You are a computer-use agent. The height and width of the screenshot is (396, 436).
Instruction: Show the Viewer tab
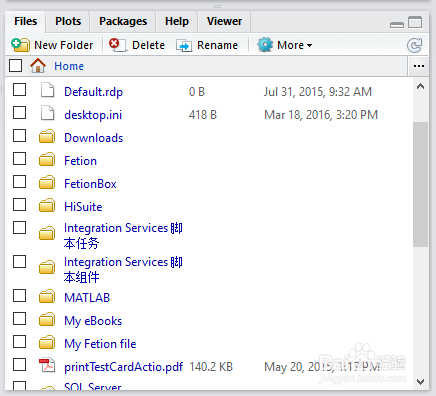(224, 21)
